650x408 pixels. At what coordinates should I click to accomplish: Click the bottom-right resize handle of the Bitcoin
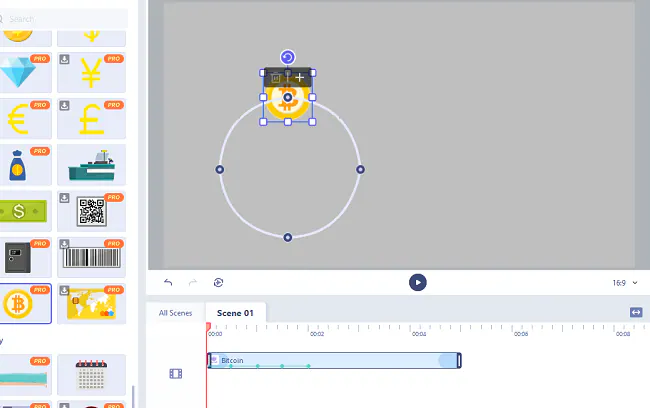[x=313, y=122]
